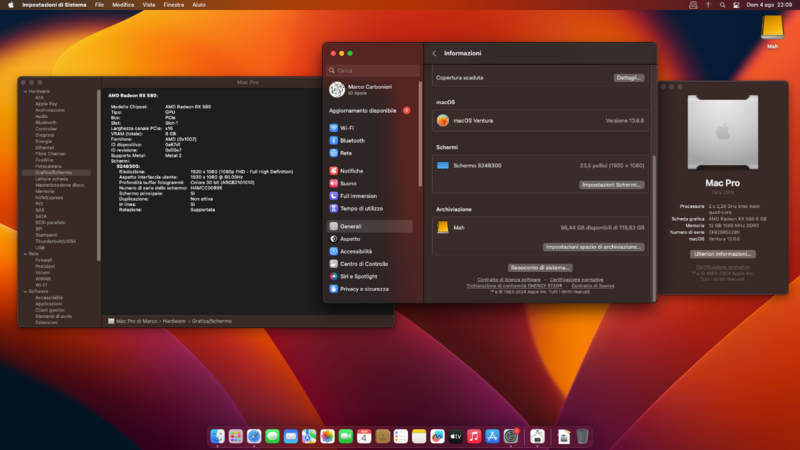Screen dimensions: 800x450
Task: Open the Modifica menu
Action: pyautogui.click(x=123, y=5)
